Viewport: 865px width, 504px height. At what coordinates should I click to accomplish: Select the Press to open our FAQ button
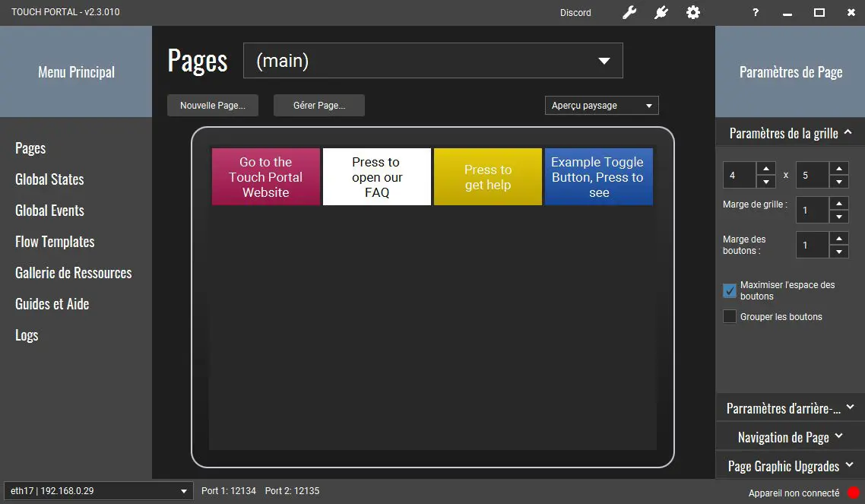(x=377, y=177)
